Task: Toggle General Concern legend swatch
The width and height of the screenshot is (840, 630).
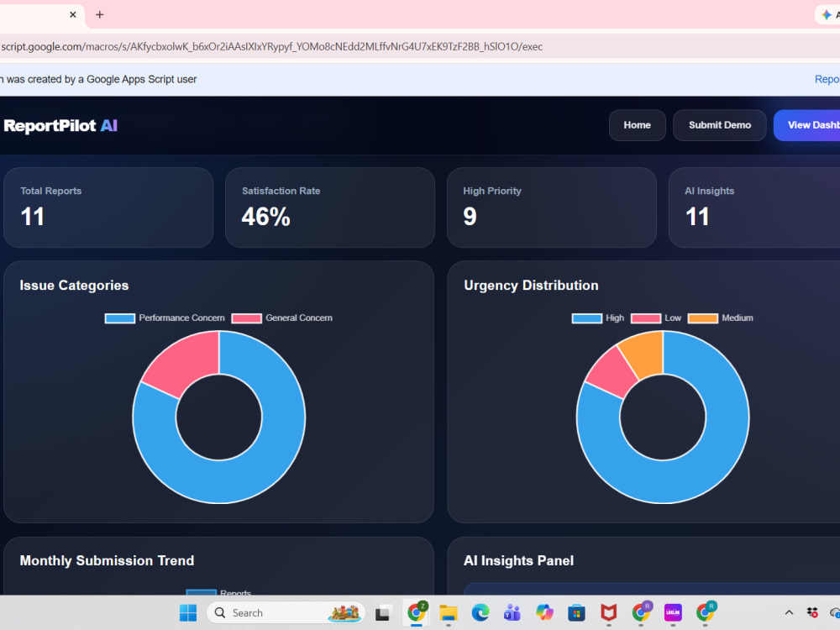Action: click(246, 318)
